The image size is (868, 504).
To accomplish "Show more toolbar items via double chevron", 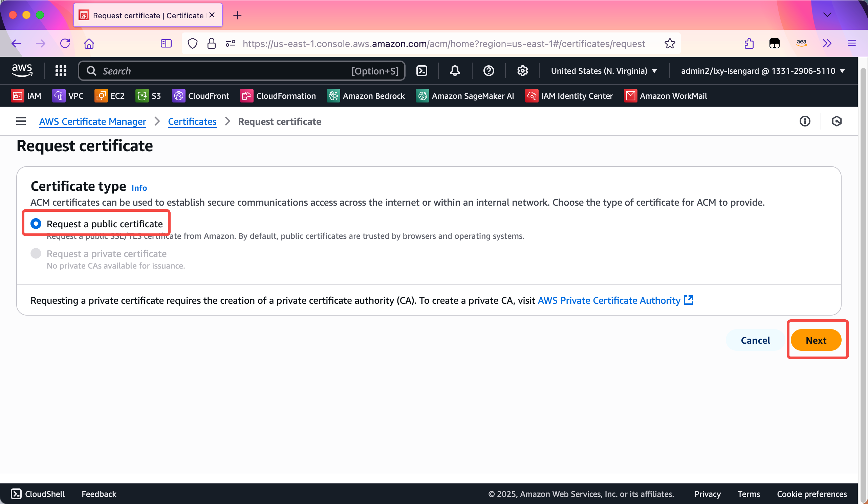I will coord(827,43).
